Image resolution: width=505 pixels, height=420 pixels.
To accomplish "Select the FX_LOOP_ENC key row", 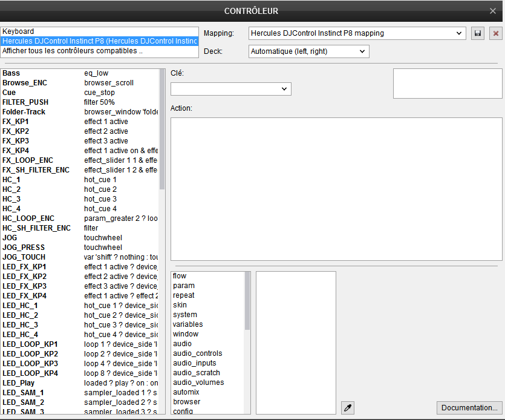I will 80,160.
